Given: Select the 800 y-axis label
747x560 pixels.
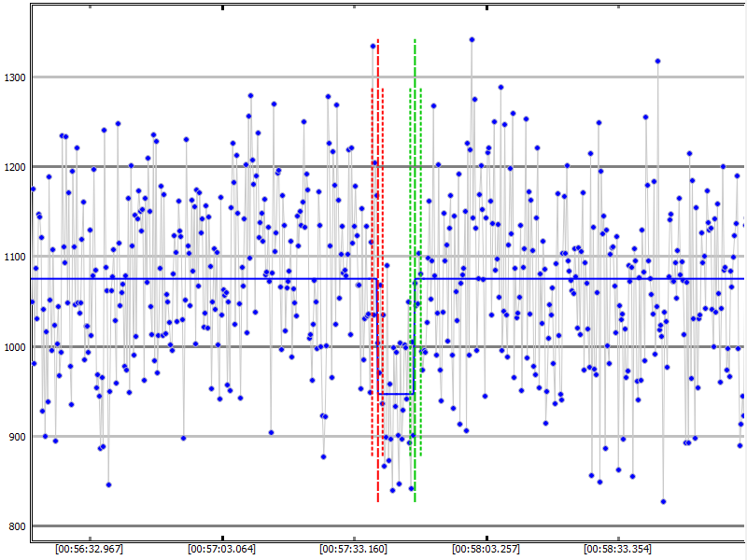Looking at the screenshot, I should click(x=15, y=525).
